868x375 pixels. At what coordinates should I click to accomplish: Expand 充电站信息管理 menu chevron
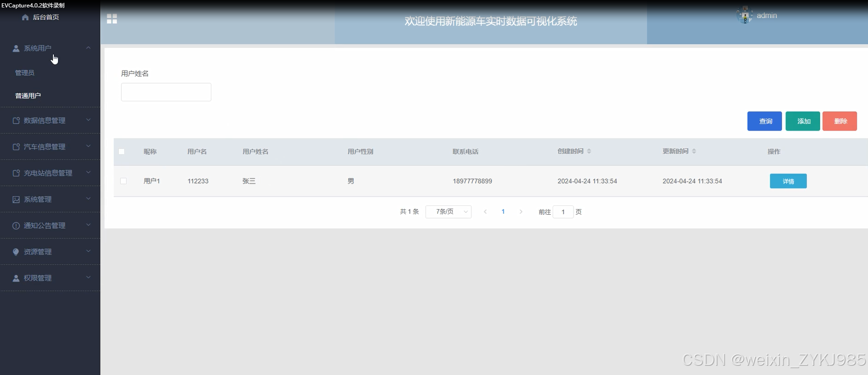(88, 172)
